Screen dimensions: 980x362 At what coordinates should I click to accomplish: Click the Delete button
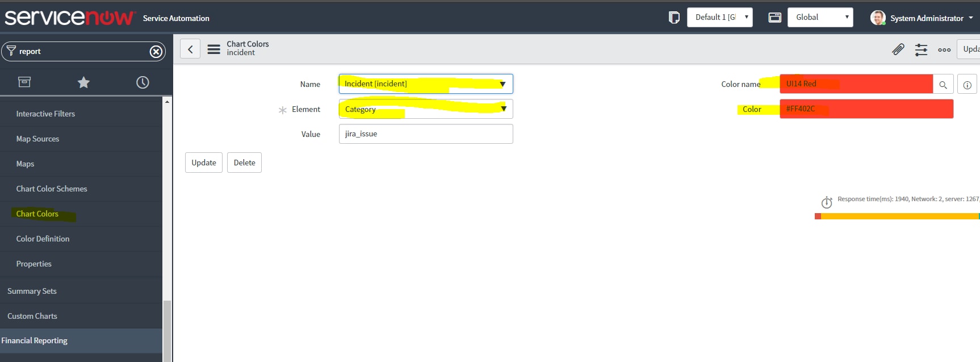[x=244, y=163]
